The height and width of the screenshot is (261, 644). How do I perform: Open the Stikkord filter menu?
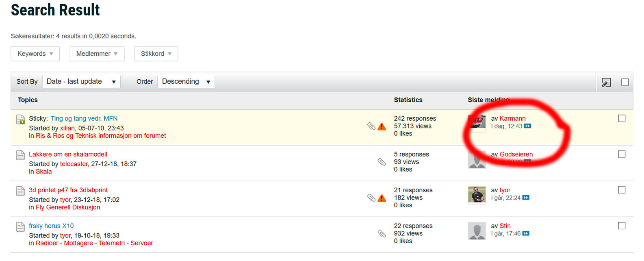pyautogui.click(x=156, y=54)
